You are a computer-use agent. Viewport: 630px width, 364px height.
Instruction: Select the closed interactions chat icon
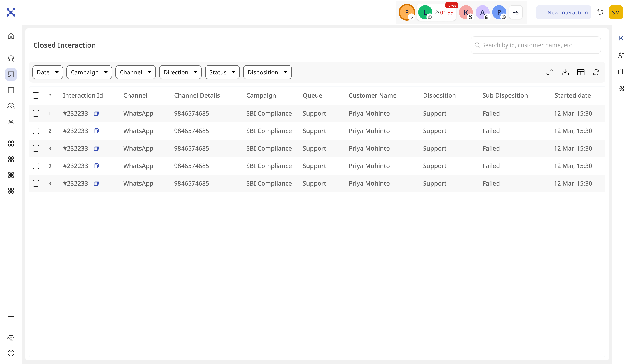click(x=11, y=75)
